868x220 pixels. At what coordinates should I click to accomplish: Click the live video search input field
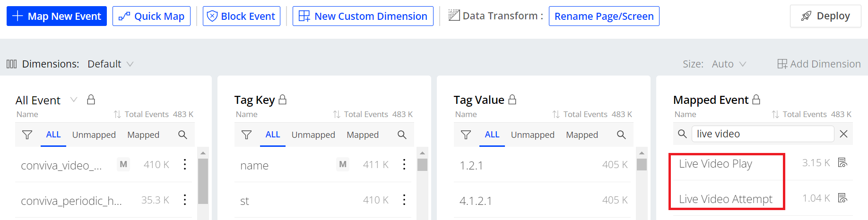(x=762, y=134)
